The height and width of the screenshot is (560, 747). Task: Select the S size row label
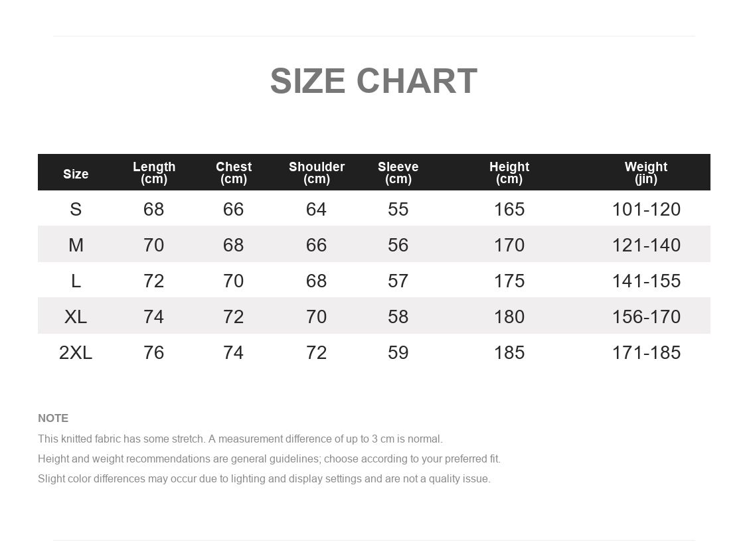76,209
